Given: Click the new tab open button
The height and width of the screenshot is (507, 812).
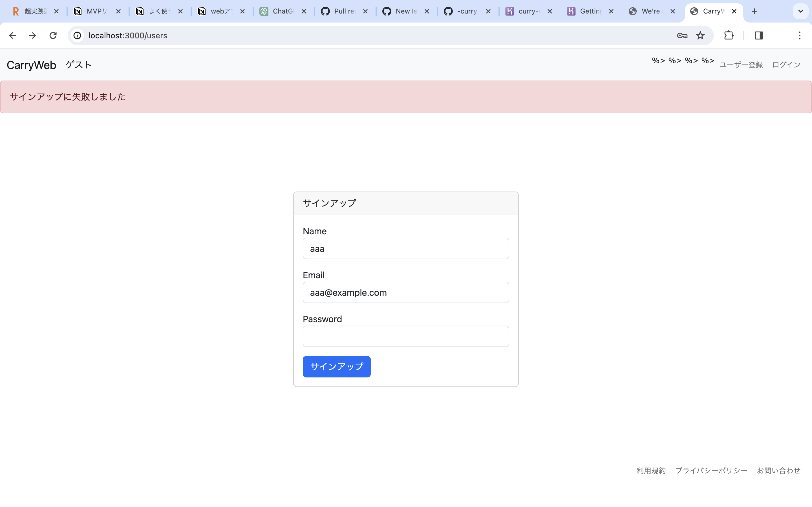Looking at the screenshot, I should 753,11.
